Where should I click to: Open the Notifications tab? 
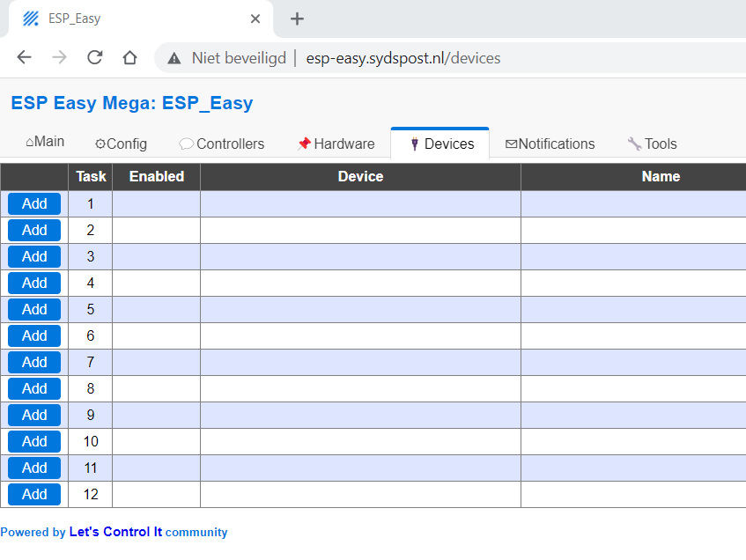tap(550, 144)
